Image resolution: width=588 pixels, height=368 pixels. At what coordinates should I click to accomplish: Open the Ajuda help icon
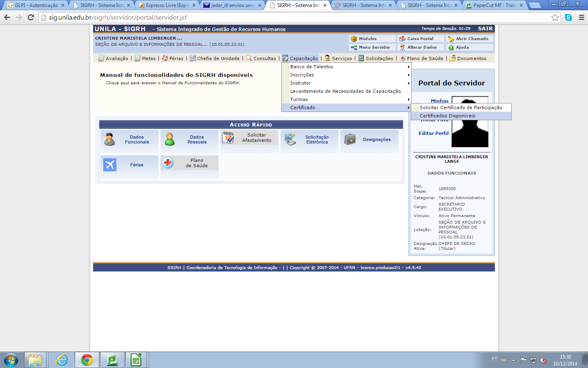pos(451,47)
